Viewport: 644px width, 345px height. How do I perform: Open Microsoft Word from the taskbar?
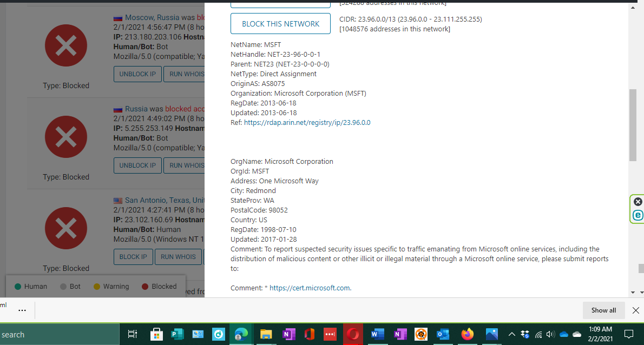pos(377,334)
